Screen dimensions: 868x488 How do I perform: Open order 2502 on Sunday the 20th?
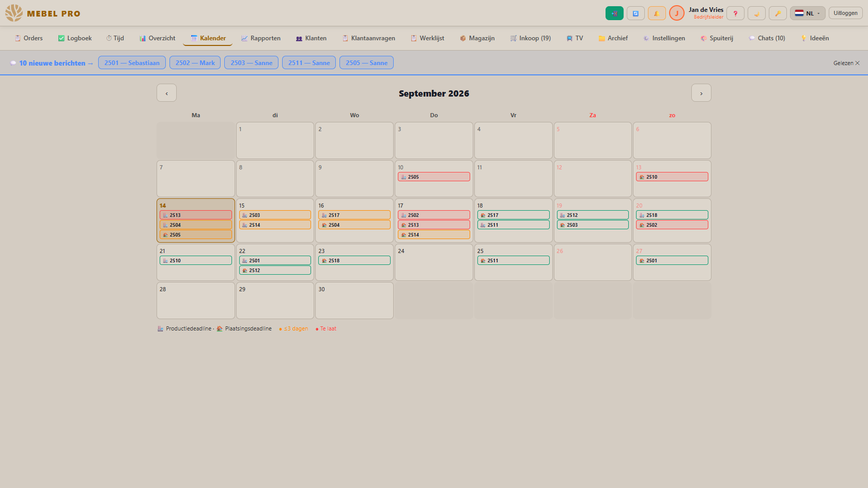click(672, 225)
